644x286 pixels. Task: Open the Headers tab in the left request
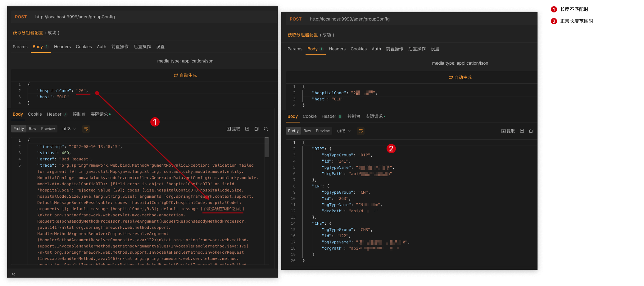[x=62, y=47]
